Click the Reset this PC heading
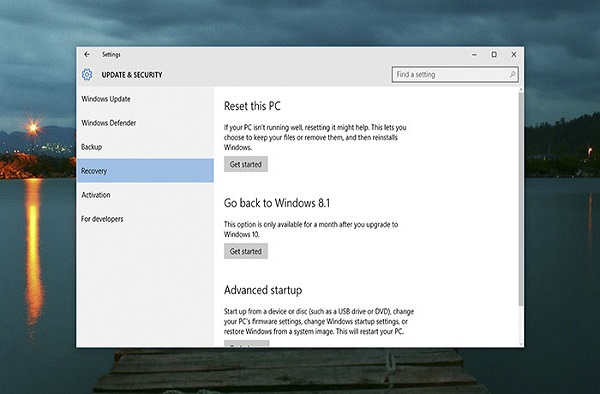The image size is (600, 394). 252,106
